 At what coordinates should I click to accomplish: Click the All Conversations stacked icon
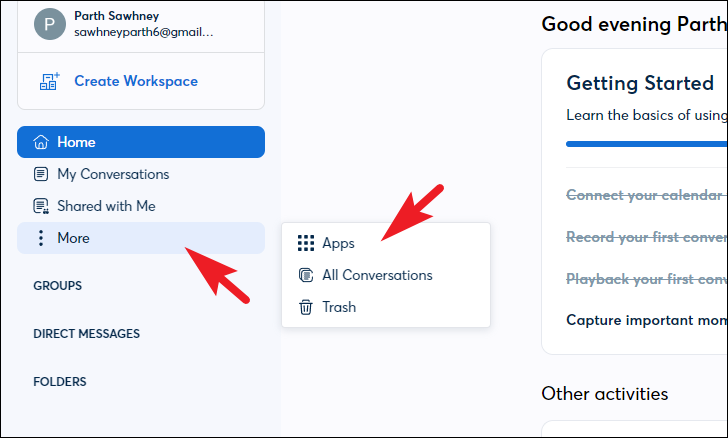click(x=306, y=275)
